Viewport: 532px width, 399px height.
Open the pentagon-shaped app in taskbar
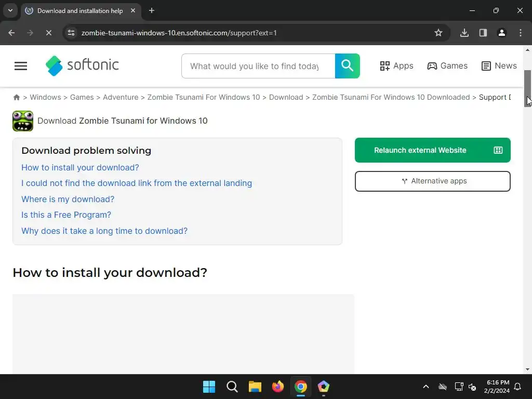click(323, 387)
